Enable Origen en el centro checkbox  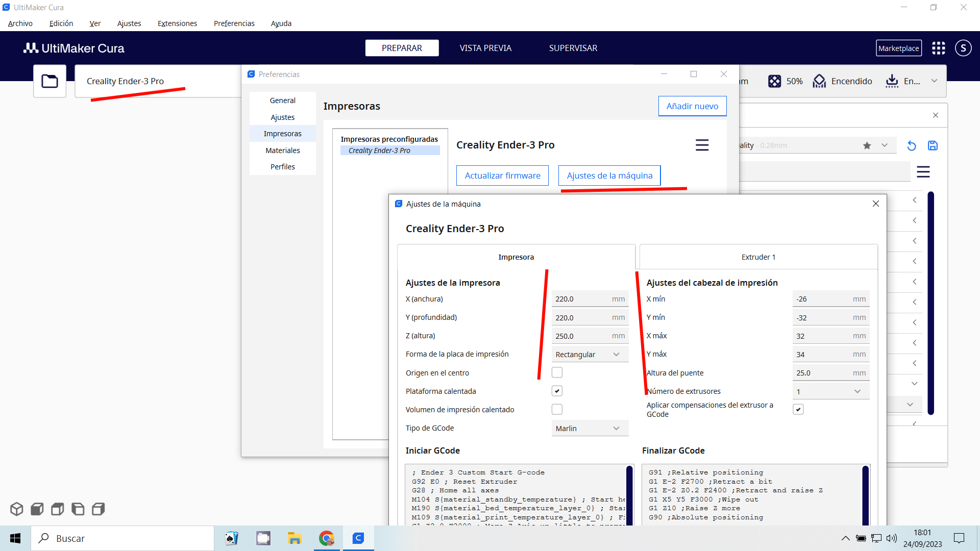click(x=557, y=372)
